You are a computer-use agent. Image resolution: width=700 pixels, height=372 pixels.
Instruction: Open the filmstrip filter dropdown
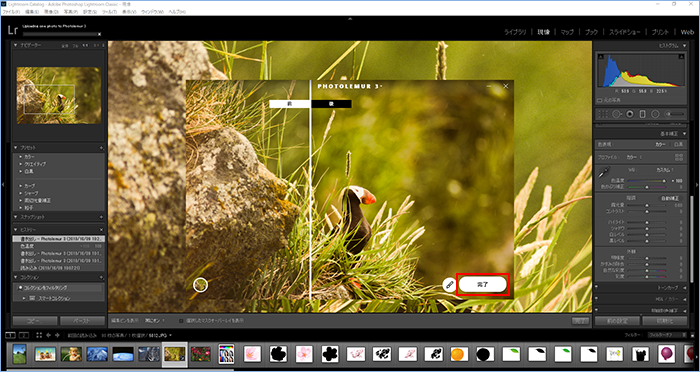click(x=668, y=335)
